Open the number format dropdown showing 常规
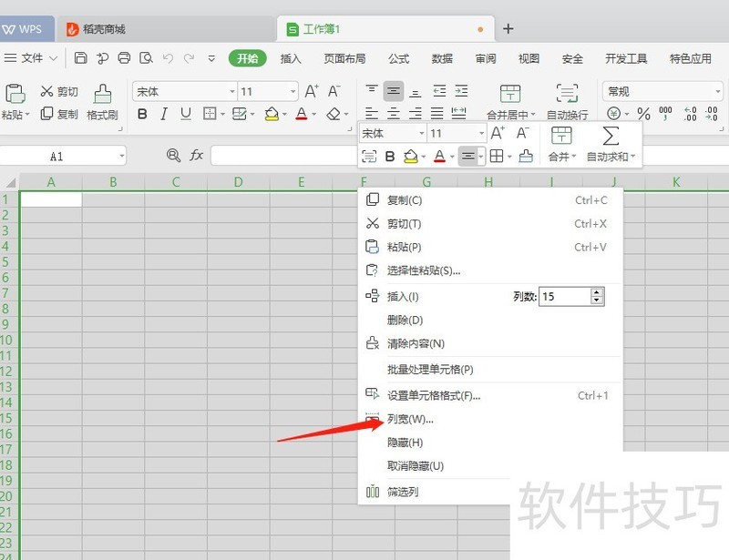The height and width of the screenshot is (560, 729). (x=718, y=92)
